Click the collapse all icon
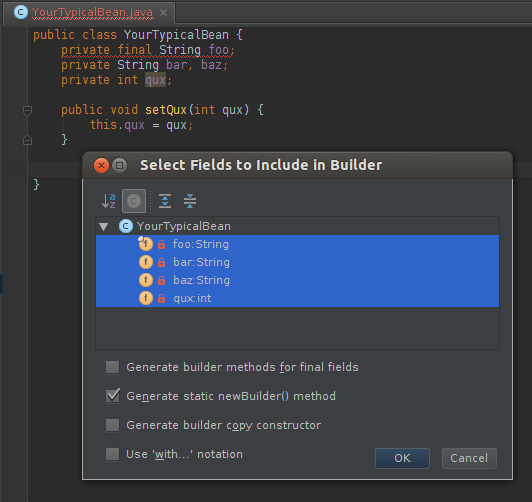This screenshot has width=532, height=502. tap(190, 201)
